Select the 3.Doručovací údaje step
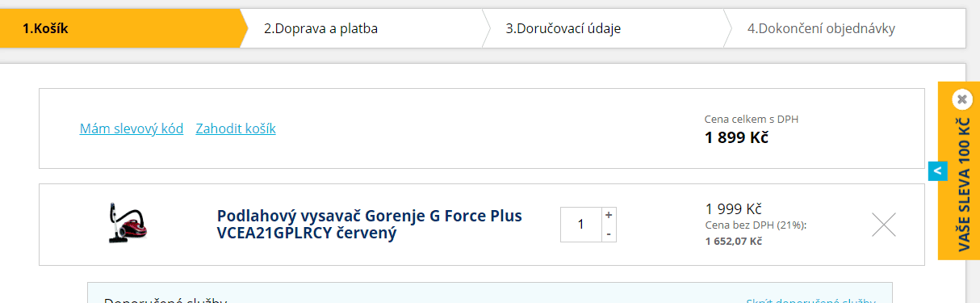Image resolution: width=980 pixels, height=303 pixels. click(563, 29)
